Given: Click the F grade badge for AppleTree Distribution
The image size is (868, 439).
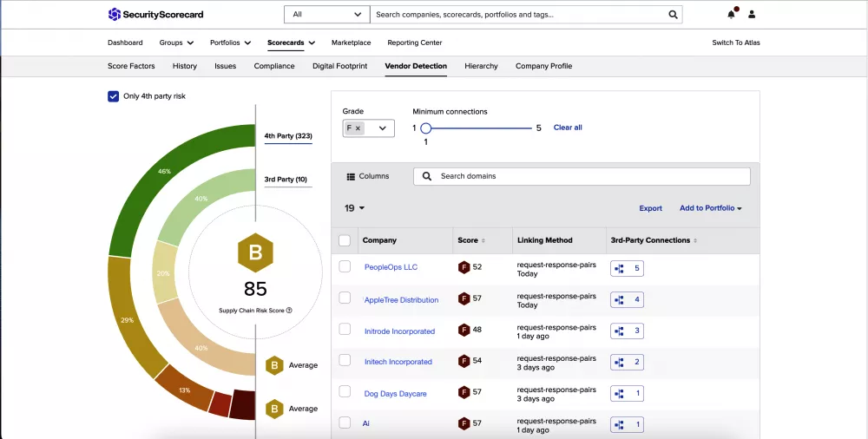Looking at the screenshot, I should tap(464, 299).
